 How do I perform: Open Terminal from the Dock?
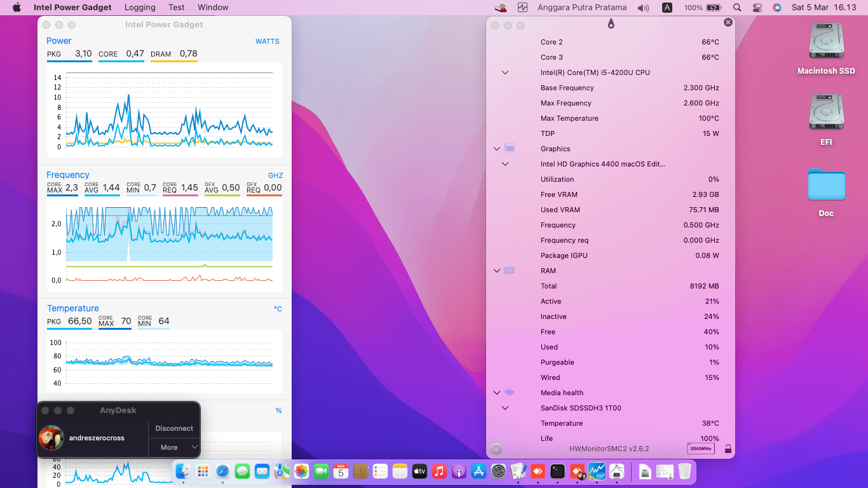coord(557,471)
